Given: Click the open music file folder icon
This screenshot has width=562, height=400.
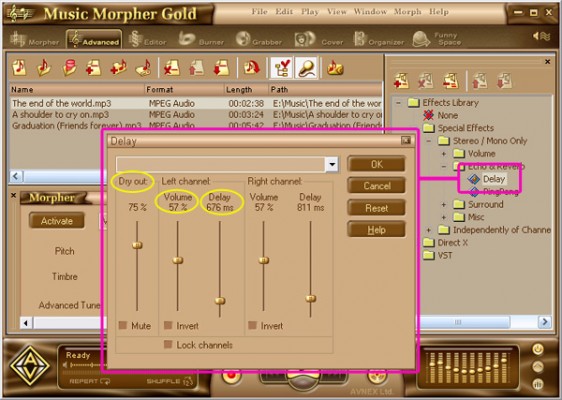Looking at the screenshot, I should [44, 67].
